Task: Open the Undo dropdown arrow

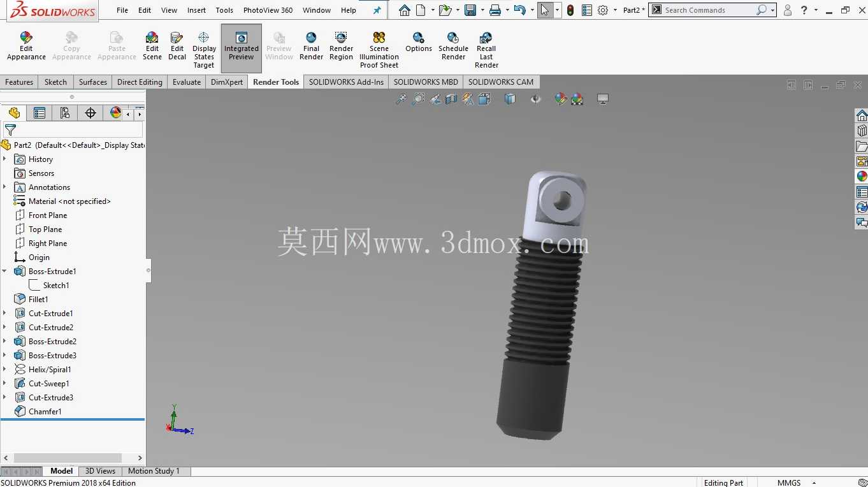Action: [532, 10]
